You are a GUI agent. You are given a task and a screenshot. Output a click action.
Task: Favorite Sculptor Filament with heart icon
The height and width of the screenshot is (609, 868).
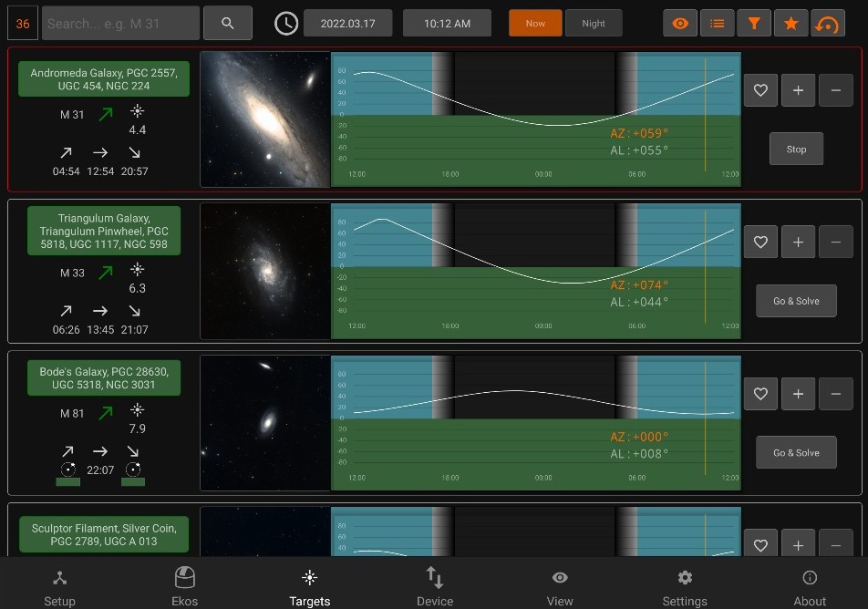coord(760,543)
